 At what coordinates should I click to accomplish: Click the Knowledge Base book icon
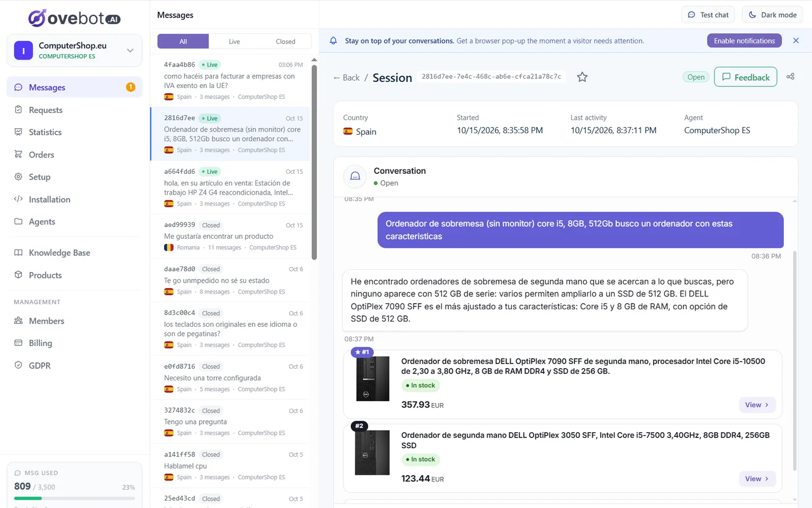click(x=18, y=252)
